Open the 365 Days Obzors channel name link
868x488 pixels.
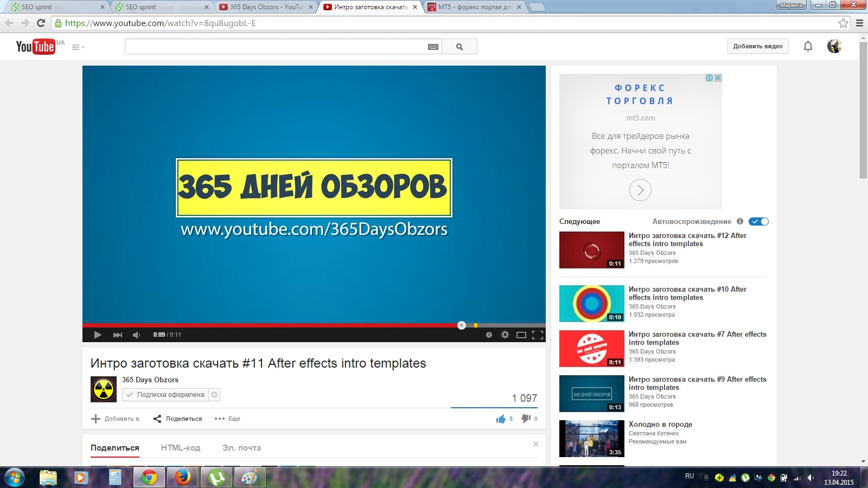point(150,380)
